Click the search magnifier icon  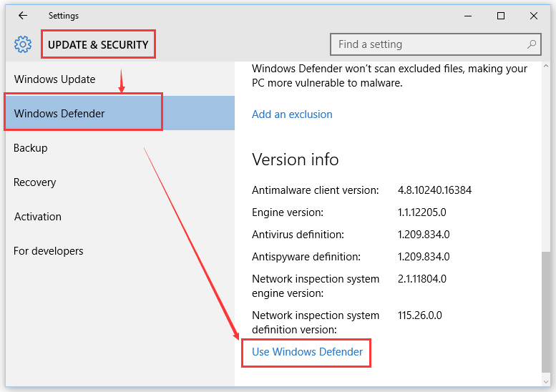[x=531, y=44]
